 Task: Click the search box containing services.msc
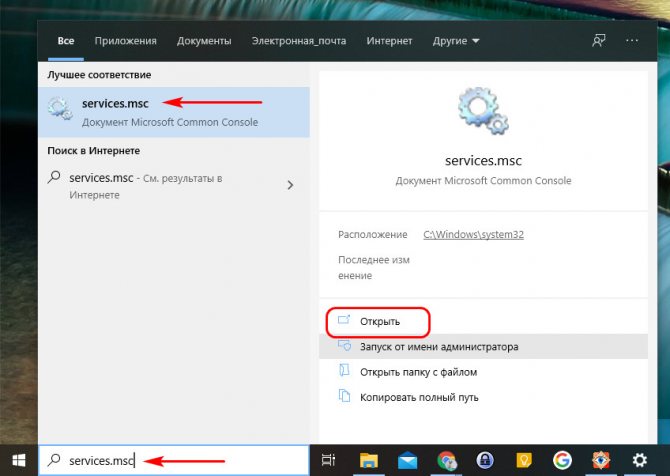174,460
